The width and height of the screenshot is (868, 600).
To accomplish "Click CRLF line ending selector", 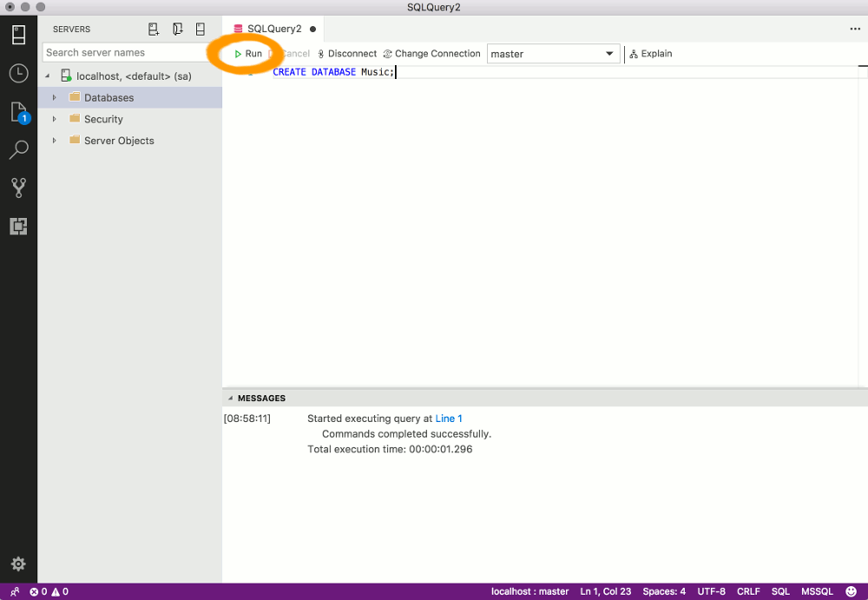I will coord(748,591).
